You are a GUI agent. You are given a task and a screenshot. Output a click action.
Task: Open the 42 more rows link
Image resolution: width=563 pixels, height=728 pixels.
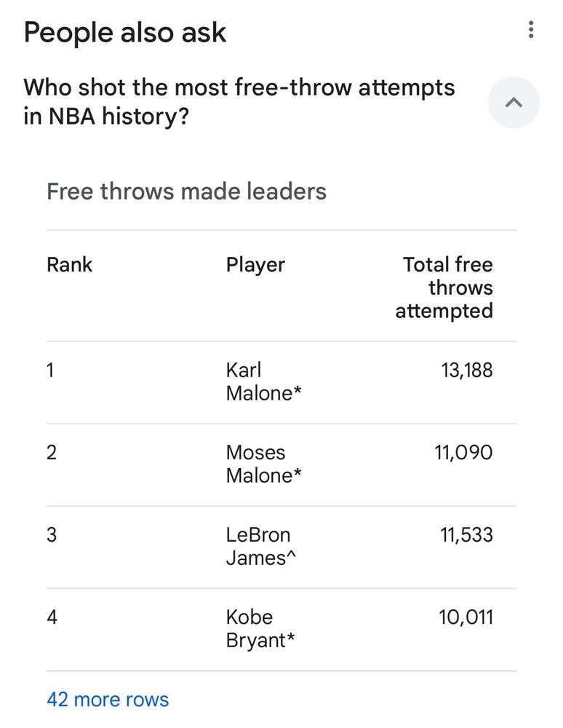[108, 699]
